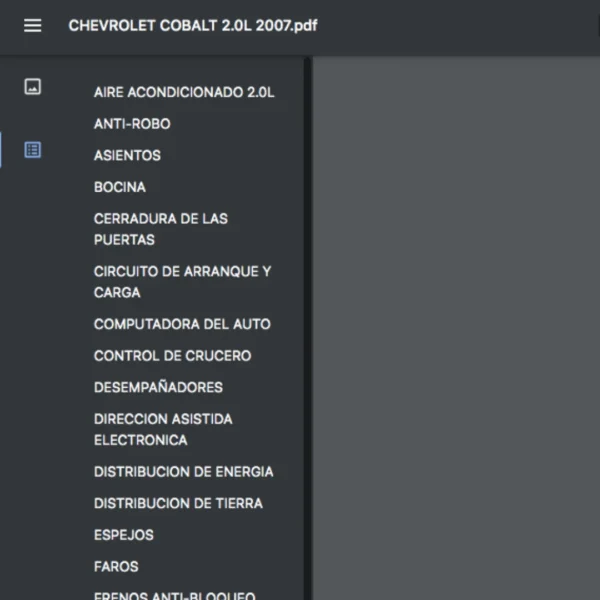600x600 pixels.
Task: Open DISTRIBUCION DE TIERRA section
Action: point(178,503)
